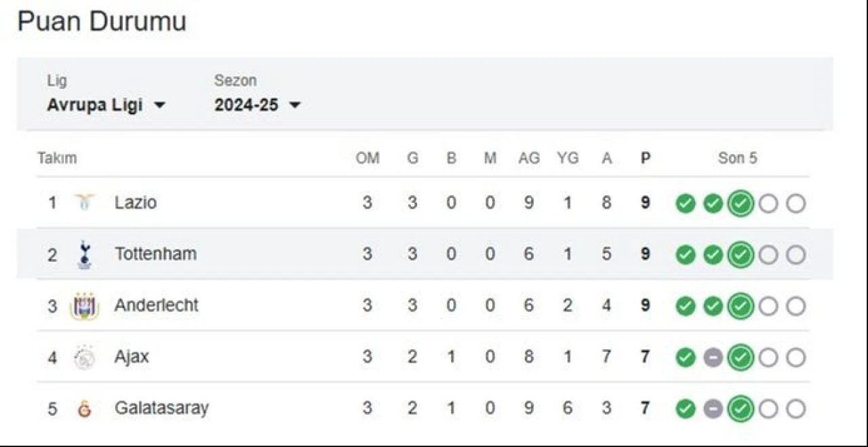Click the P points column header

click(x=646, y=159)
